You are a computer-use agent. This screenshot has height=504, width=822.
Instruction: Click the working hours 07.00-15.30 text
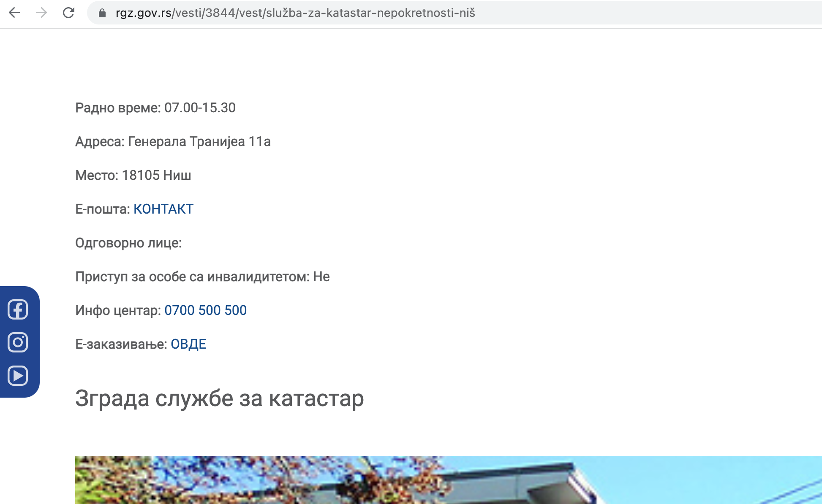click(155, 108)
